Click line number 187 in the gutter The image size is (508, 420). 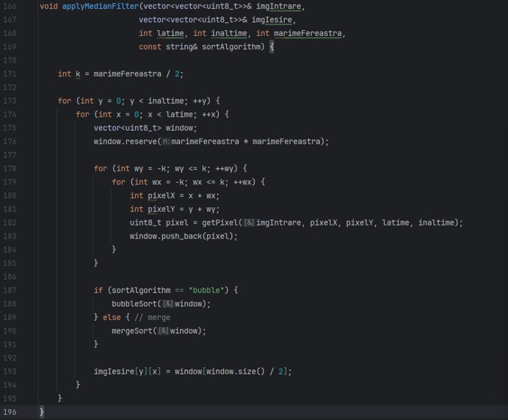pos(10,290)
